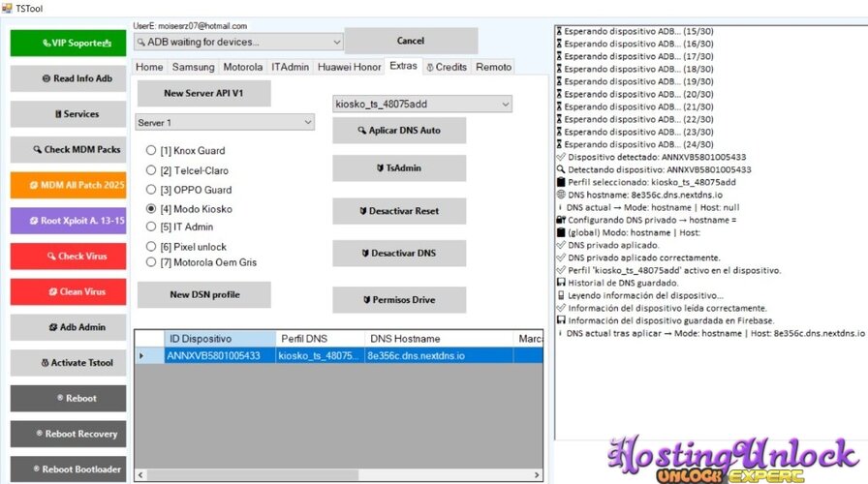Screen dimensions: 868x484
Task: Click the Read Info Adb button
Action: coord(68,78)
